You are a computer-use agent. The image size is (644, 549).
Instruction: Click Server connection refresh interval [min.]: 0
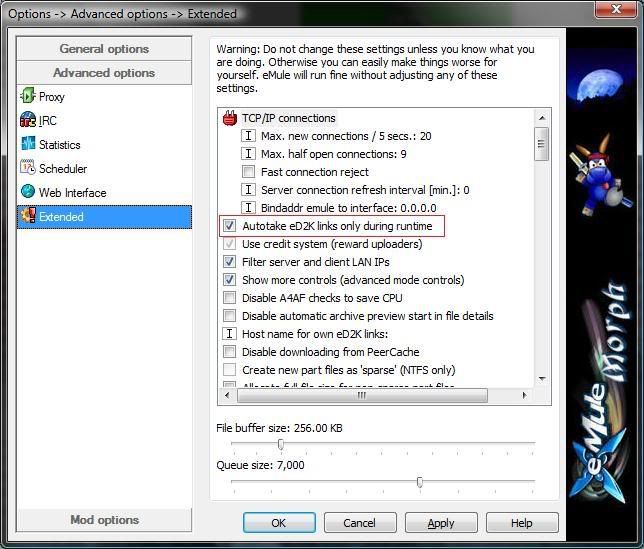(365, 190)
